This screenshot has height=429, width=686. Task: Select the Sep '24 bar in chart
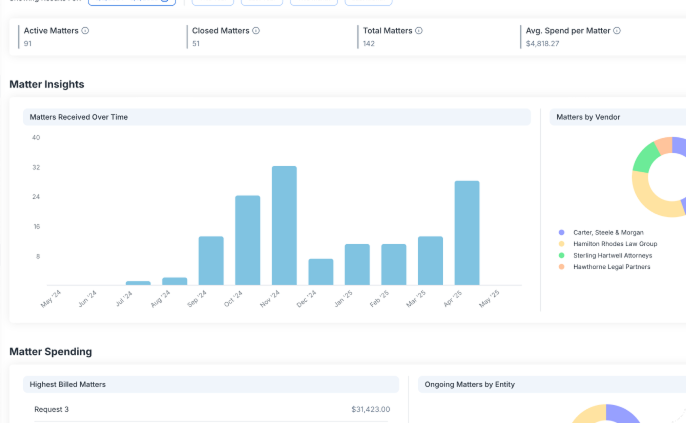(211, 261)
